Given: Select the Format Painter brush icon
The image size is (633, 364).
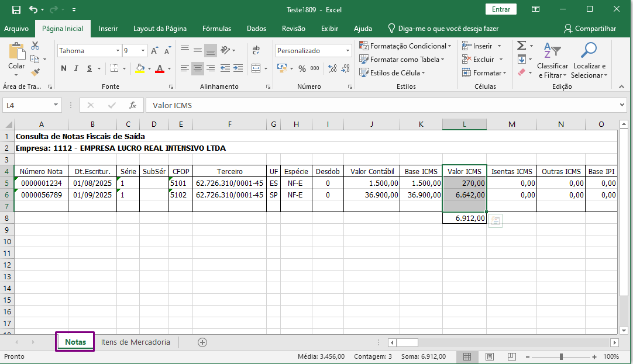Looking at the screenshot, I should [x=35, y=72].
